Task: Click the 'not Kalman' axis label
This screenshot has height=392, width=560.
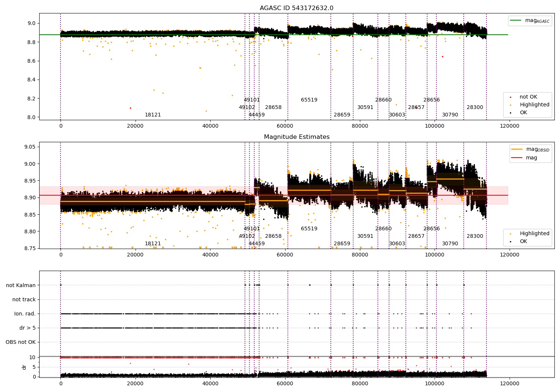Action: [21, 285]
